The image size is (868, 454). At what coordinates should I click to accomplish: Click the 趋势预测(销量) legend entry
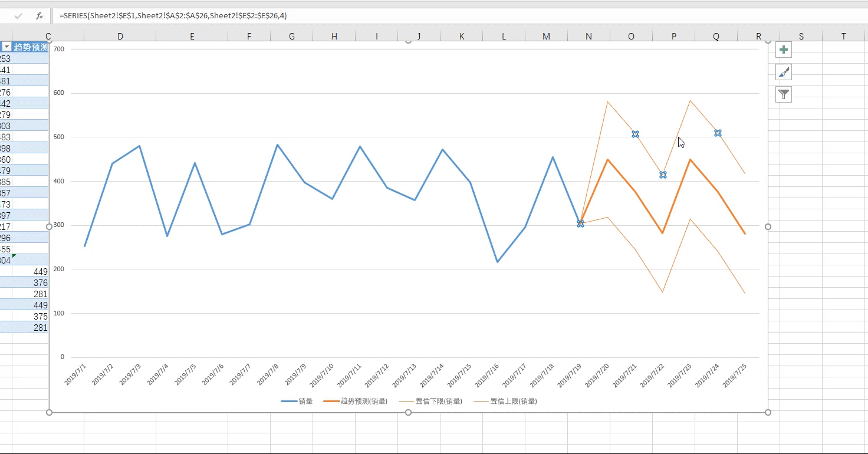356,401
